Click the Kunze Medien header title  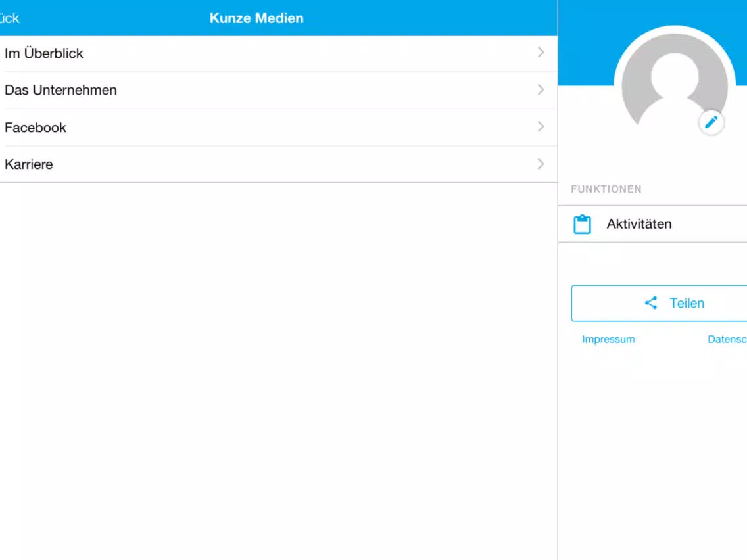(x=256, y=18)
